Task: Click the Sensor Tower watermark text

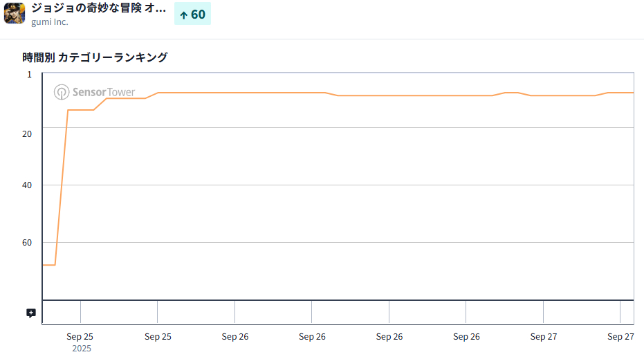Action: point(104,92)
